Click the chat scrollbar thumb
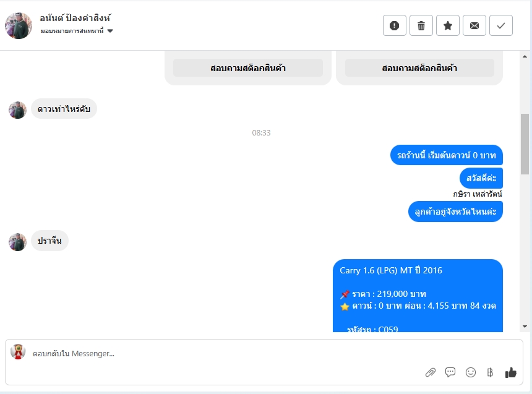 (x=525, y=144)
